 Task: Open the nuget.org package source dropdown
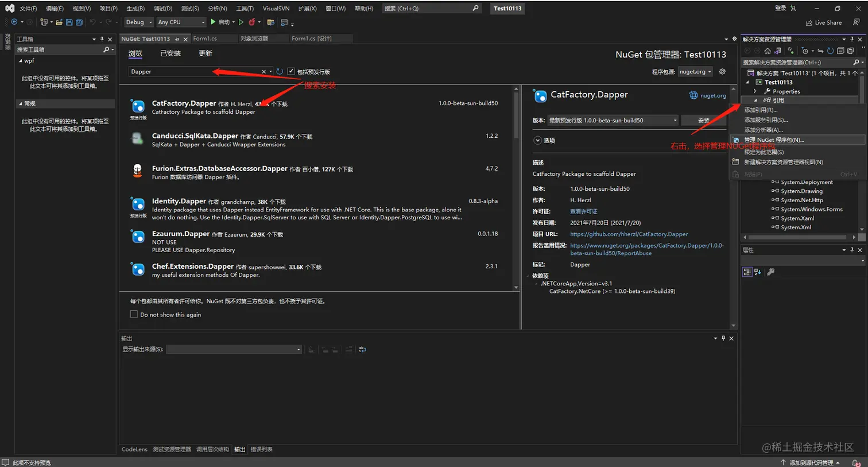(x=695, y=72)
